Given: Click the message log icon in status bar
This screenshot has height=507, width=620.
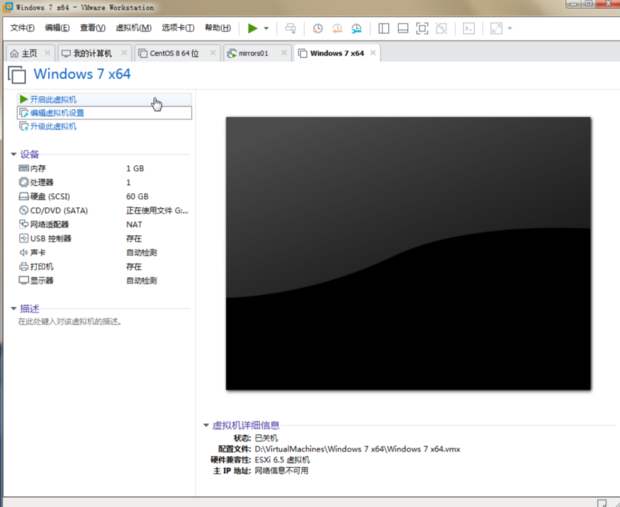Looking at the screenshot, I should (601, 503).
